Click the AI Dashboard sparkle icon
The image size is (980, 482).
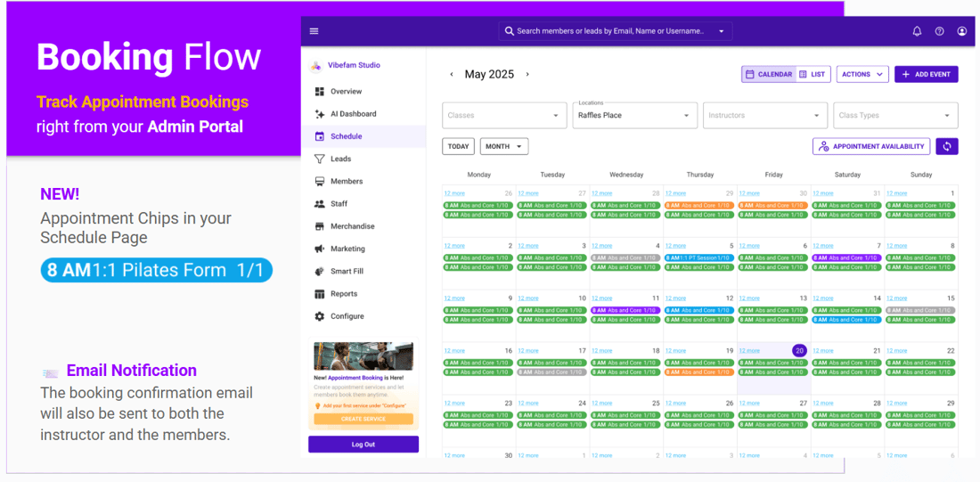coord(320,114)
